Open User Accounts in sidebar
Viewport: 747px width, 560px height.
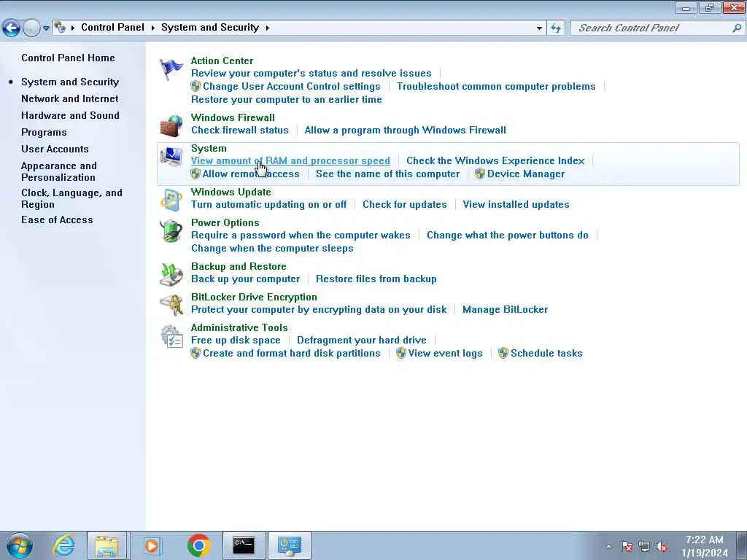coord(55,149)
